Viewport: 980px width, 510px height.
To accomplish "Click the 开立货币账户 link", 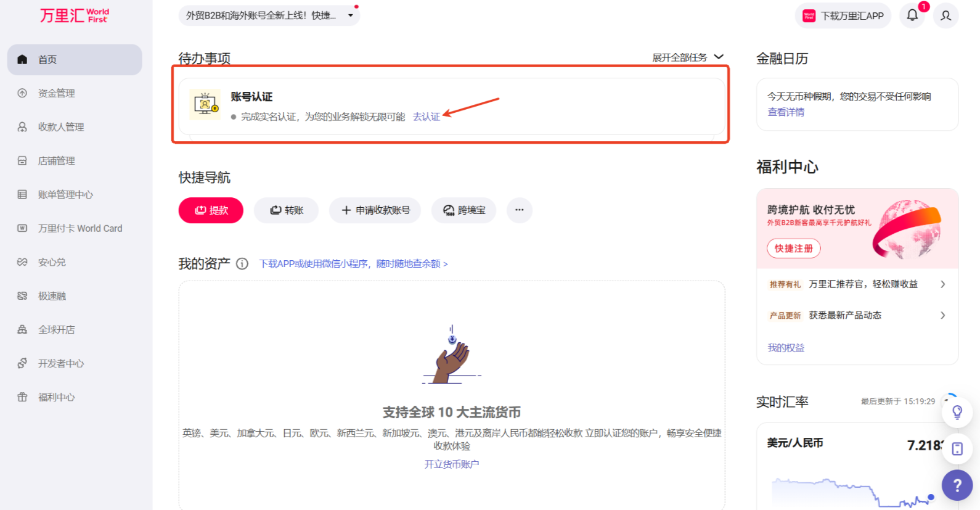I will pos(451,464).
